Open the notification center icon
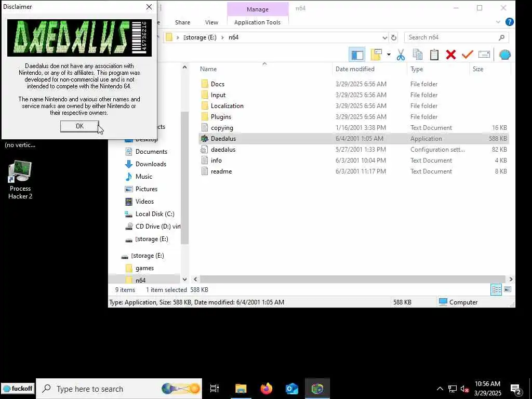The height and width of the screenshot is (399, 532). [x=516, y=389]
